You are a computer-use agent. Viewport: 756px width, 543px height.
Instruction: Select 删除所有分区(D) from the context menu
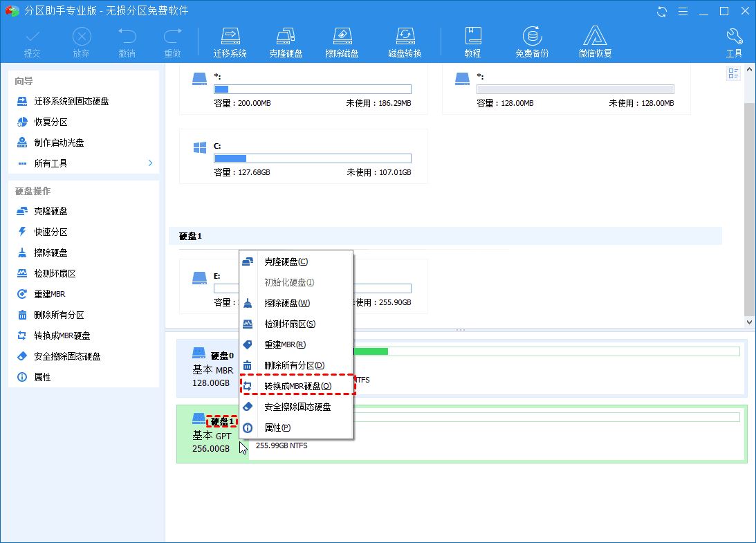click(x=294, y=365)
